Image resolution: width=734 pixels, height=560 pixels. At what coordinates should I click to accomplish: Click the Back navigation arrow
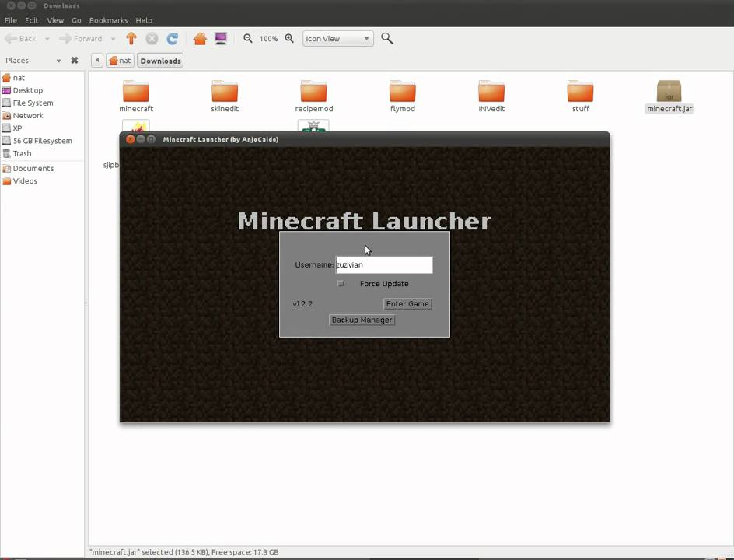[x=20, y=39]
